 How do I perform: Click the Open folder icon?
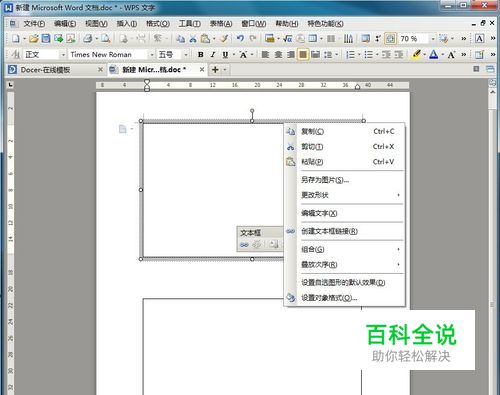tap(33, 39)
